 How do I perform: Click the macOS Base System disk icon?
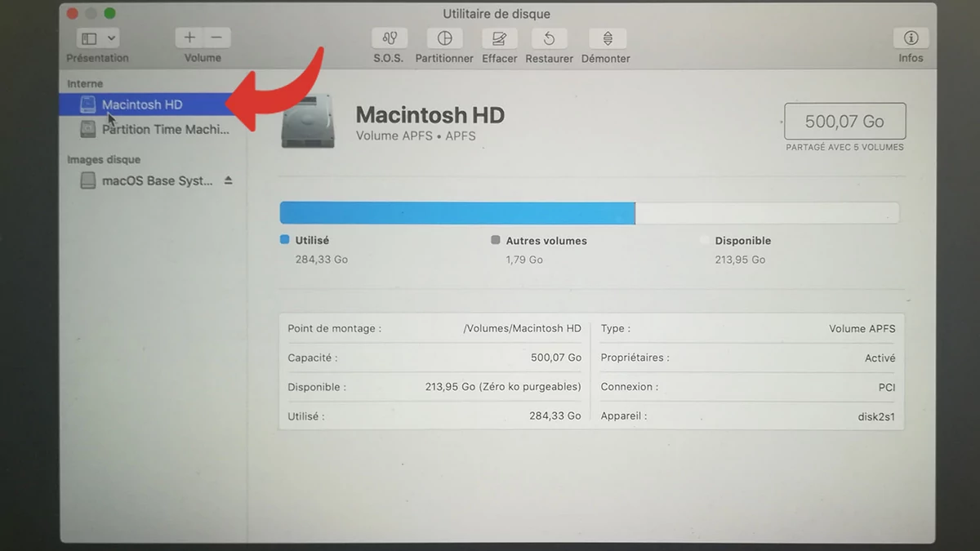pos(87,180)
